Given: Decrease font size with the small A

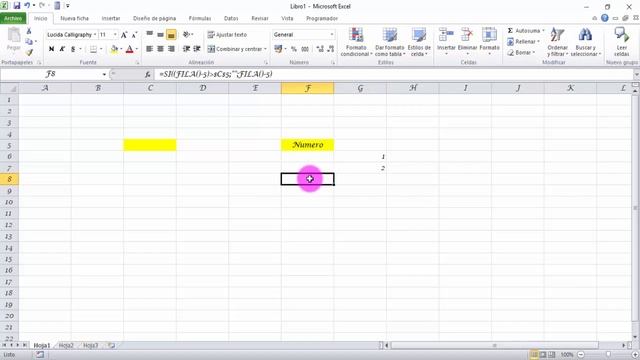Looking at the screenshot, I should click(x=134, y=35).
